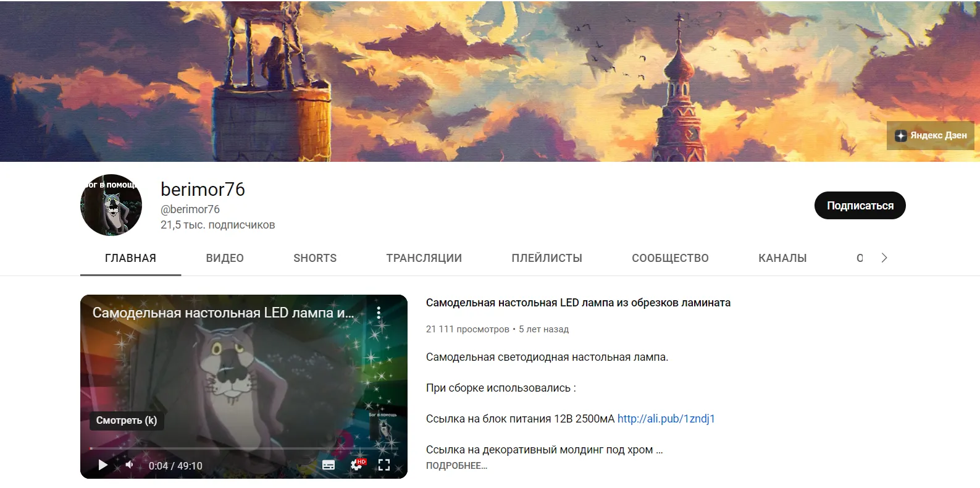Open the ali.pub/1zndj1 link
The image size is (980, 488).
coord(666,419)
